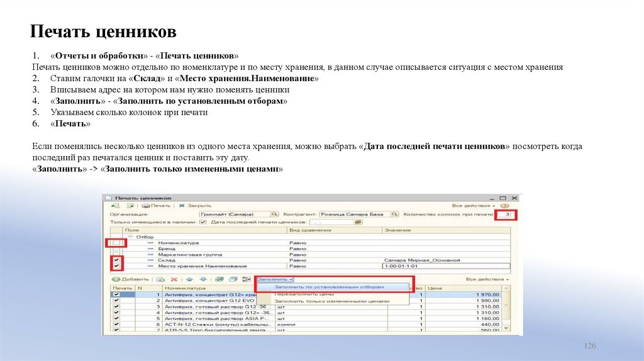Image resolution: width=644 pixels, height=361 pixels.
Task: Uncheck Печать box for row 5
Action: (x=116, y=318)
